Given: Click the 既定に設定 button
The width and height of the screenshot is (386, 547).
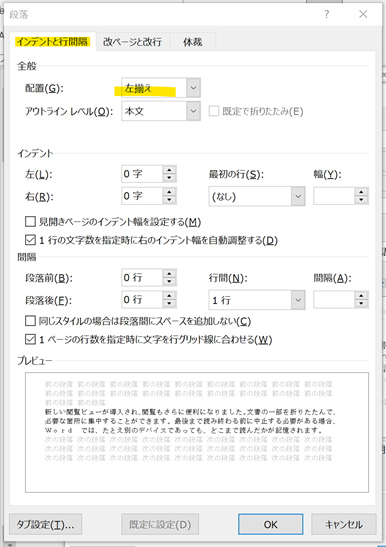Looking at the screenshot, I should [x=160, y=524].
